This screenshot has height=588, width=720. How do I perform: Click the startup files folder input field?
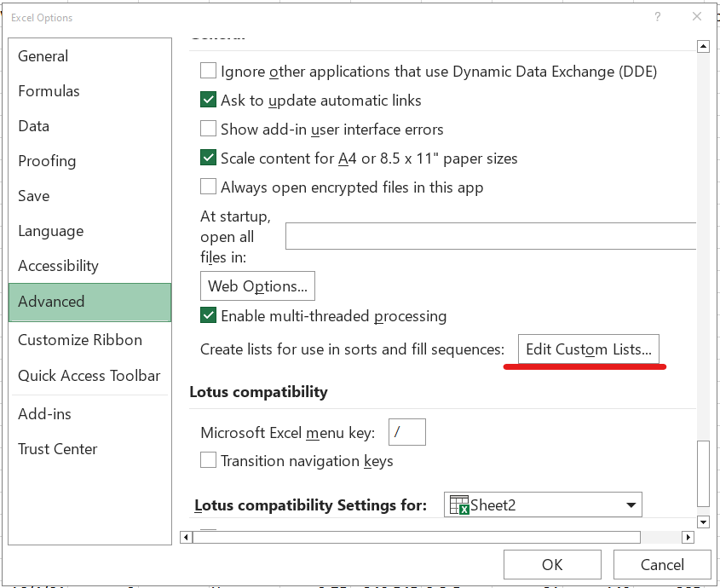490,235
